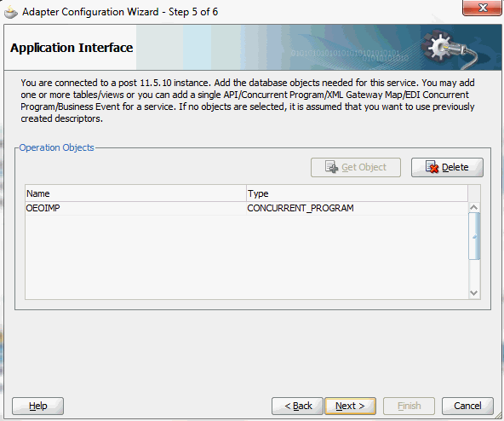Click the Application Interface heading
Image resolution: width=504 pixels, height=421 pixels.
72,48
